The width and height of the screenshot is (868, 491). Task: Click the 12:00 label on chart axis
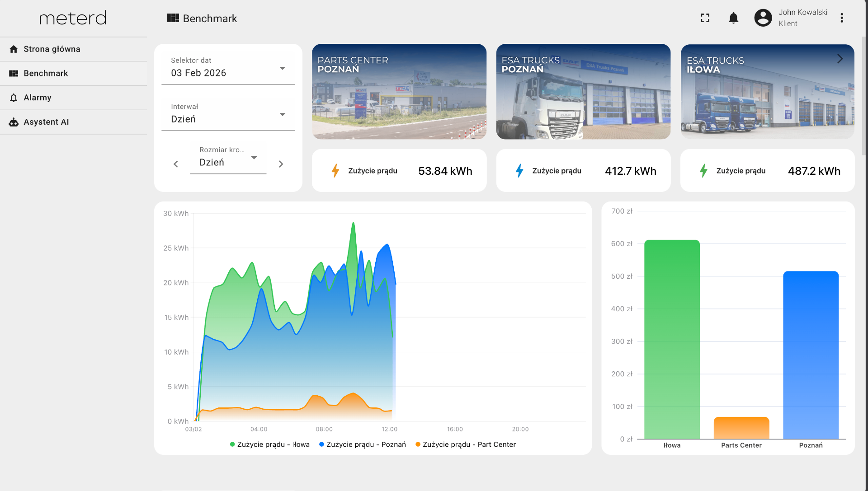(389, 429)
